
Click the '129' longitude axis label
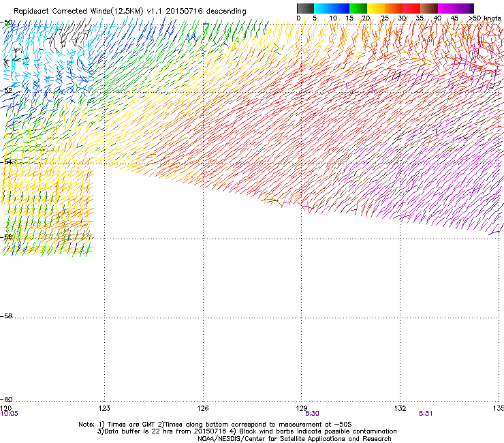[x=302, y=408]
